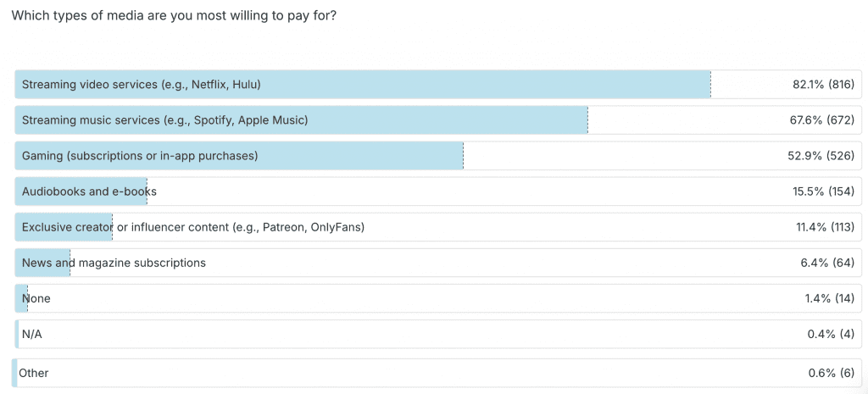
Task: Click the 6.4% (64) result value
Action: 826,263
